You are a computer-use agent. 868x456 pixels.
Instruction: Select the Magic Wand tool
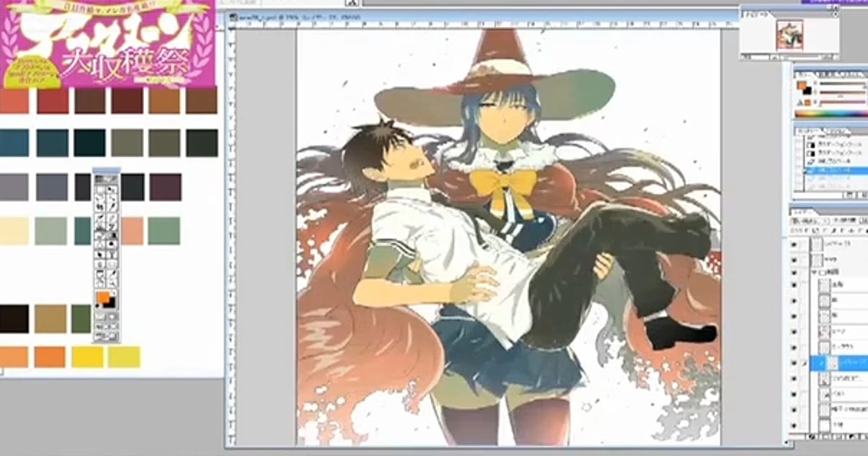(x=112, y=198)
